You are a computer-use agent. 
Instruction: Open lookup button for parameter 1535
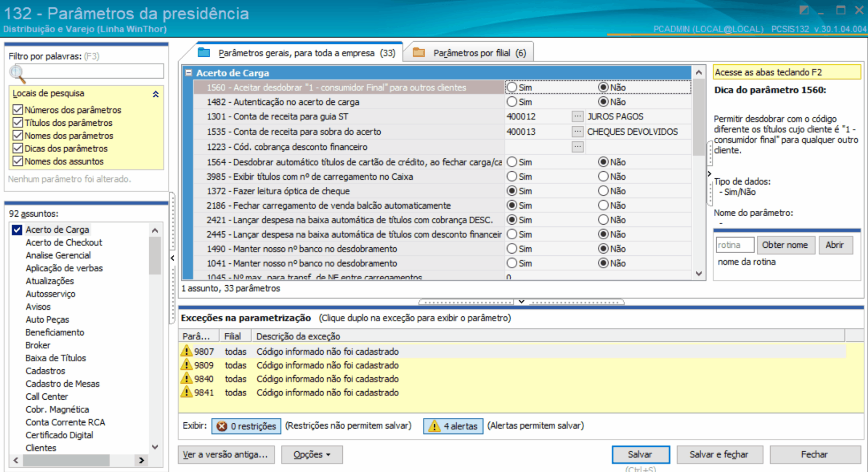(x=578, y=131)
